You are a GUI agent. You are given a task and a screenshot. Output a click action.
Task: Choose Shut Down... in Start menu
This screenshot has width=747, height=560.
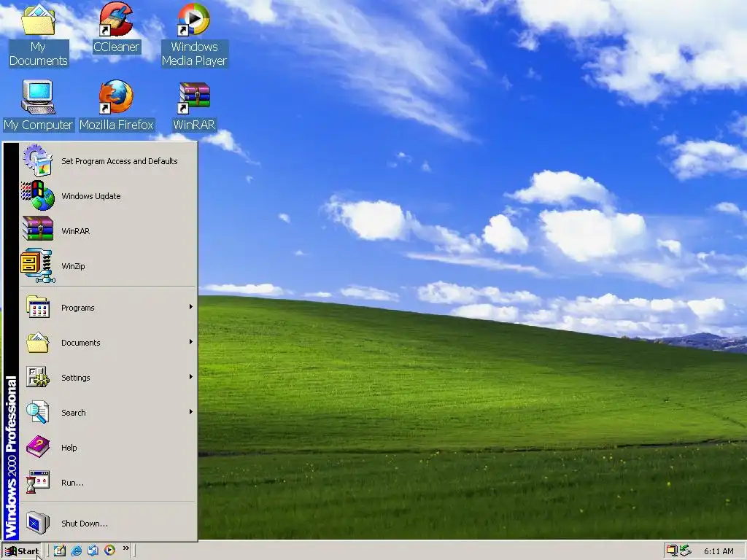tap(108, 524)
